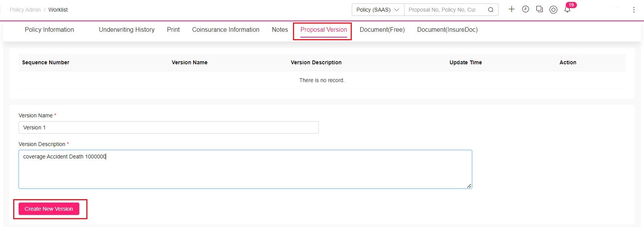
Task: Go to the Coinsurance Information tab
Action: tap(226, 30)
